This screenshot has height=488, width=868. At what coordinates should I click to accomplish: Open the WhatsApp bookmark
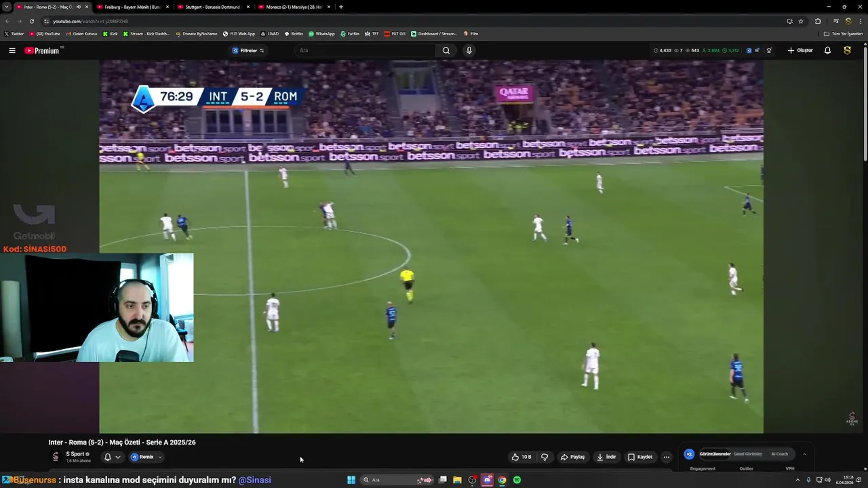pos(321,34)
